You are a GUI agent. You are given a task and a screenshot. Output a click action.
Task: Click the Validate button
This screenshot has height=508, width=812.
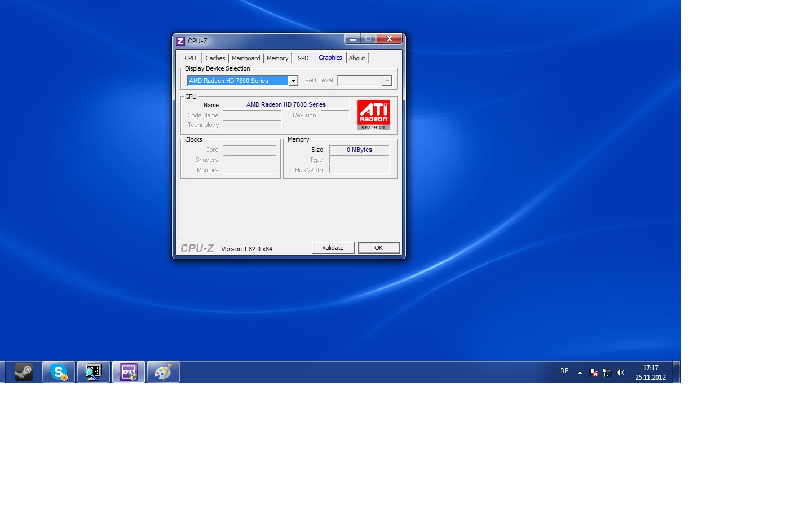(x=333, y=248)
